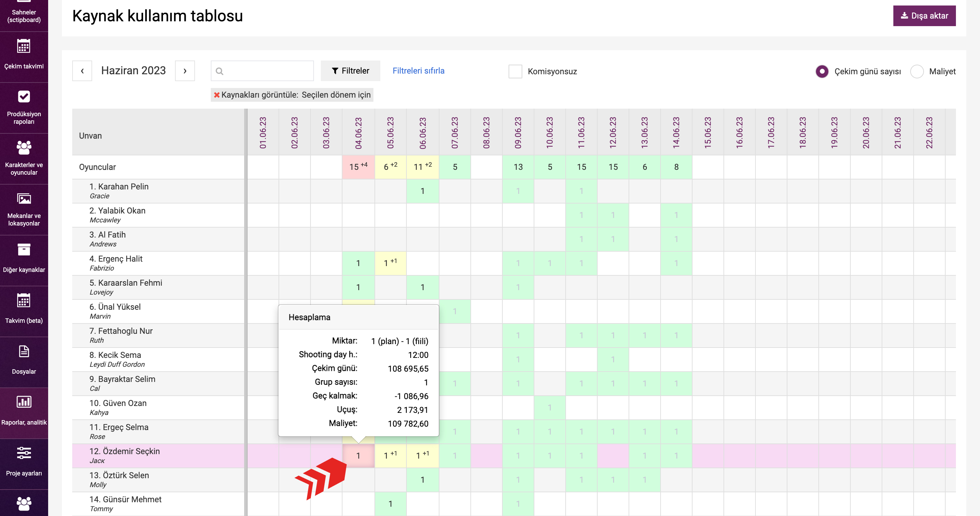Click the people icon below Proje ayarları
The image size is (980, 516).
tap(24, 503)
